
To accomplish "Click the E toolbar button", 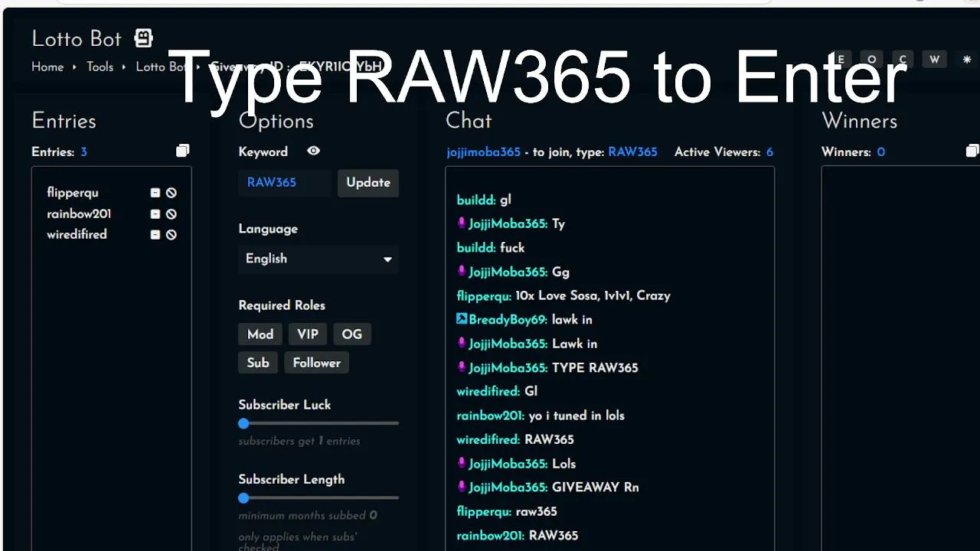I will [841, 60].
